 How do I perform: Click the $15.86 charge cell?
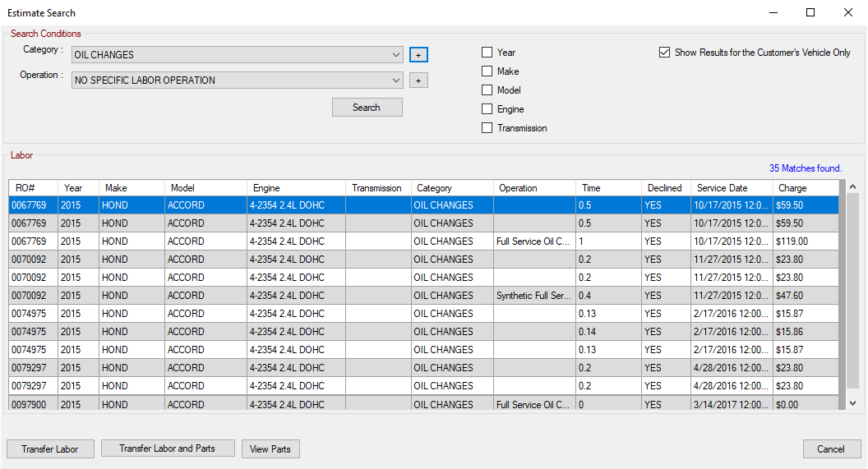[x=806, y=331]
